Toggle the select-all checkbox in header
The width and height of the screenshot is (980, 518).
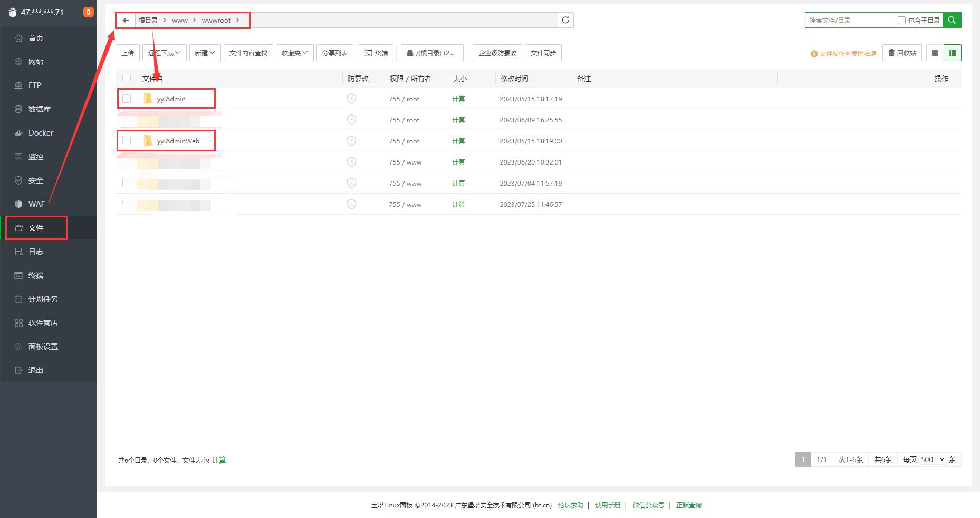127,78
